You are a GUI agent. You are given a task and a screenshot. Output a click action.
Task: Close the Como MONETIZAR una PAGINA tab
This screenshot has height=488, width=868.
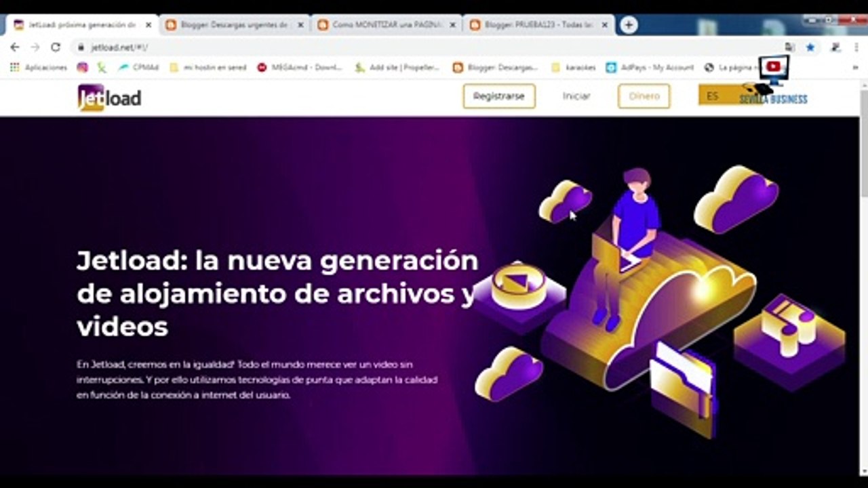[x=452, y=25]
